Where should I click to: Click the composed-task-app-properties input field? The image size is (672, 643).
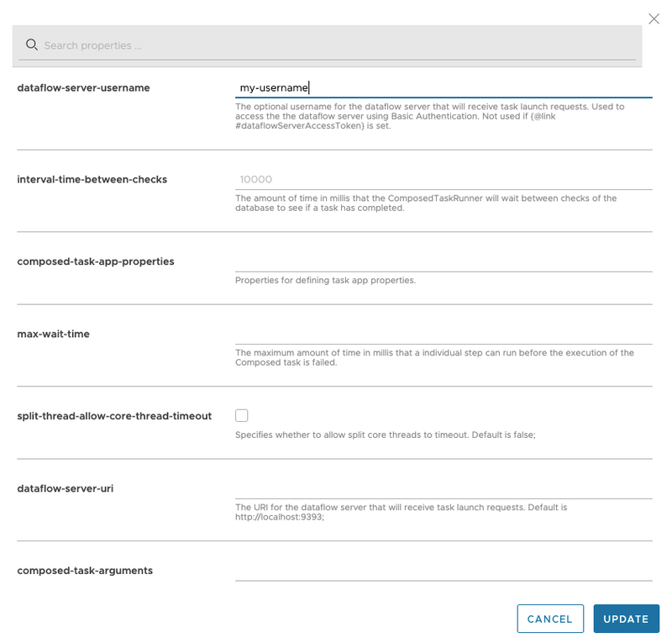click(443, 261)
